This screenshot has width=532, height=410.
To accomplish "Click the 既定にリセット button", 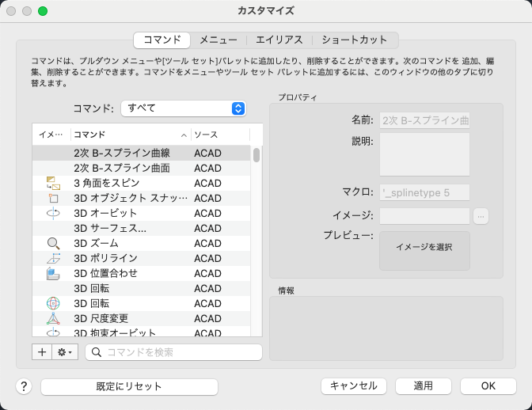I will [129, 386].
